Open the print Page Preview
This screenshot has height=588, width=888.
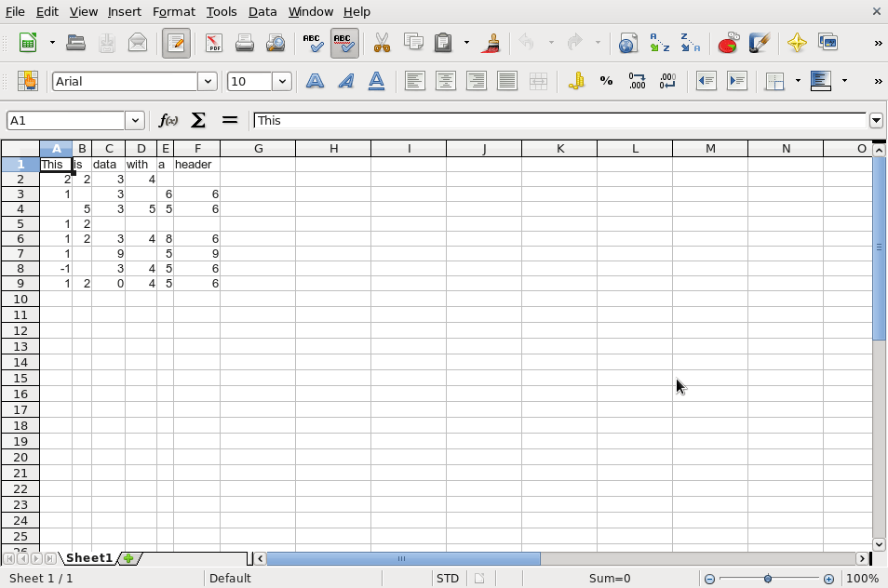(x=275, y=42)
